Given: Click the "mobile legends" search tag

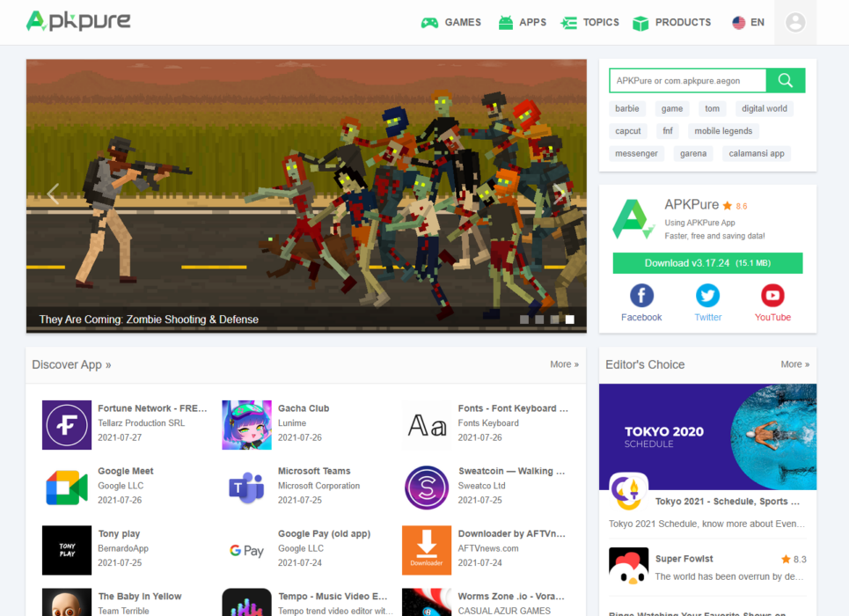Looking at the screenshot, I should pyautogui.click(x=722, y=131).
